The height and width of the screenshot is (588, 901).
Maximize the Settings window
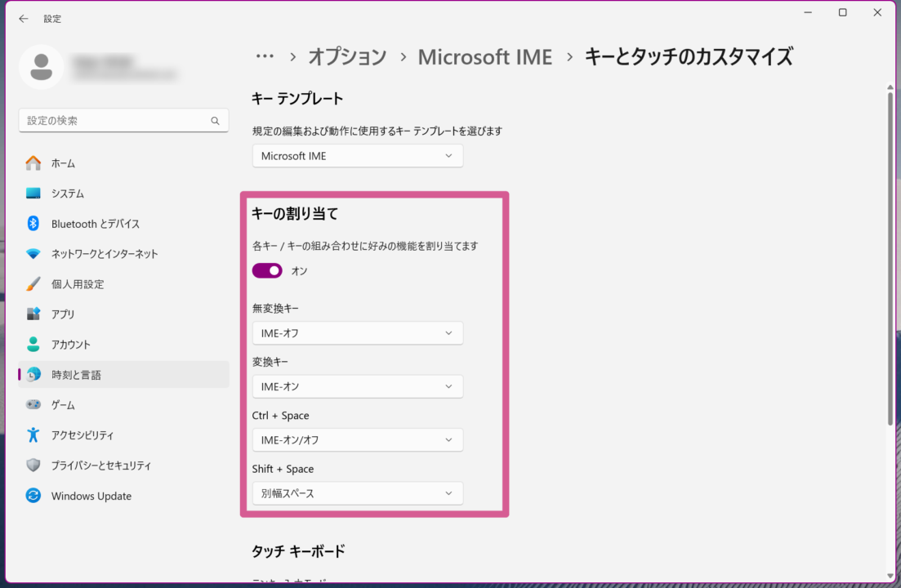coord(842,12)
